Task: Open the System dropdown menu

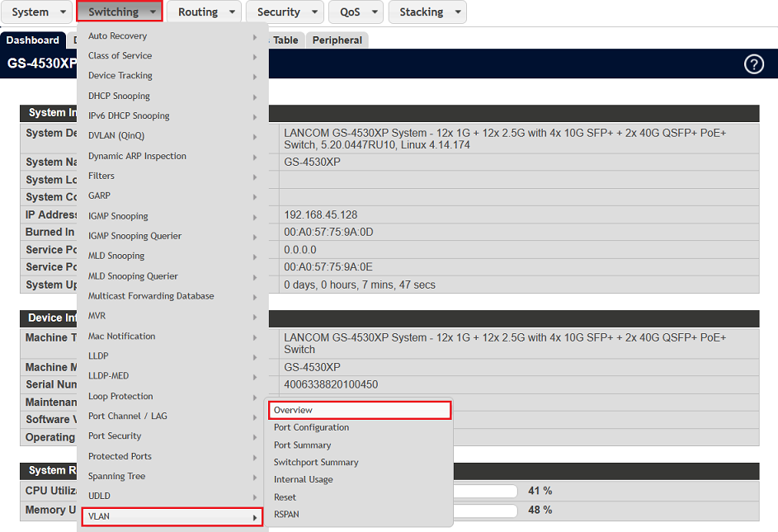Action: (x=39, y=12)
